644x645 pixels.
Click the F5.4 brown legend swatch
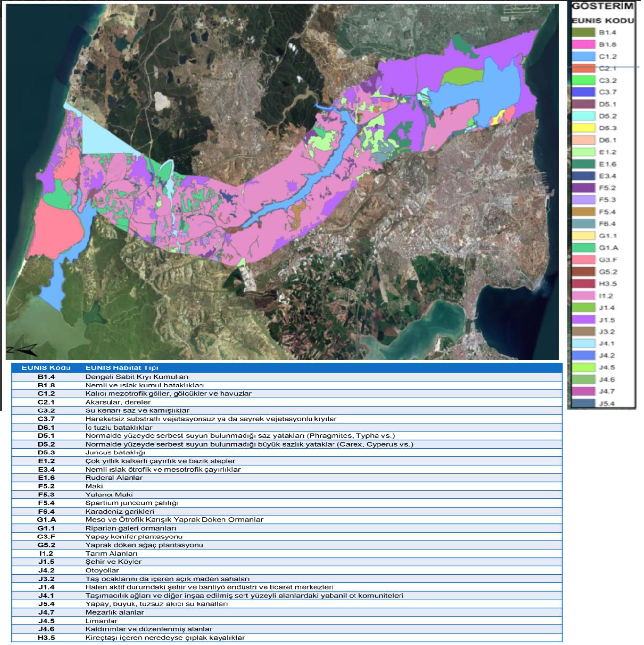[x=584, y=212]
